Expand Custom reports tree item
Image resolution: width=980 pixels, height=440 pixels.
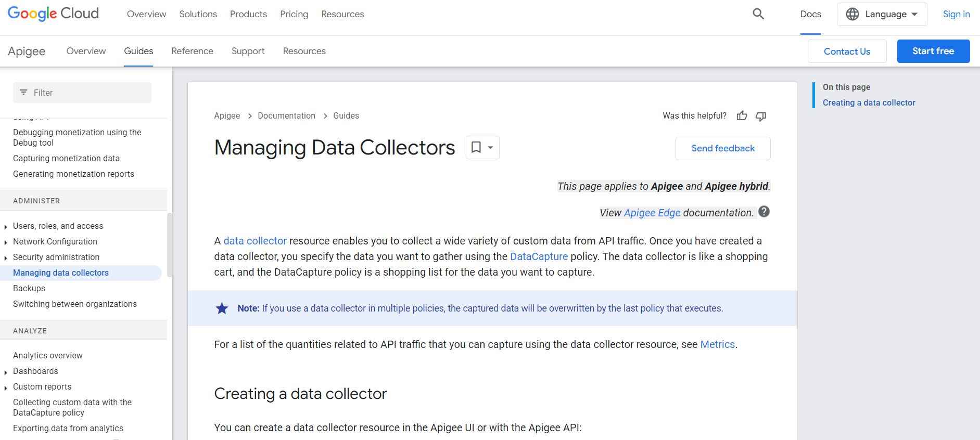[x=6, y=387]
